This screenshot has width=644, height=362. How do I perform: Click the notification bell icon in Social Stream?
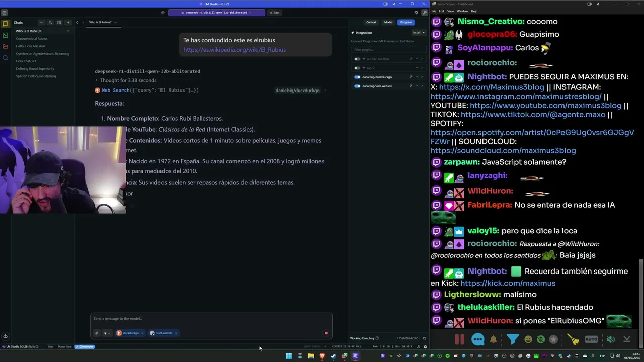pos(494,339)
